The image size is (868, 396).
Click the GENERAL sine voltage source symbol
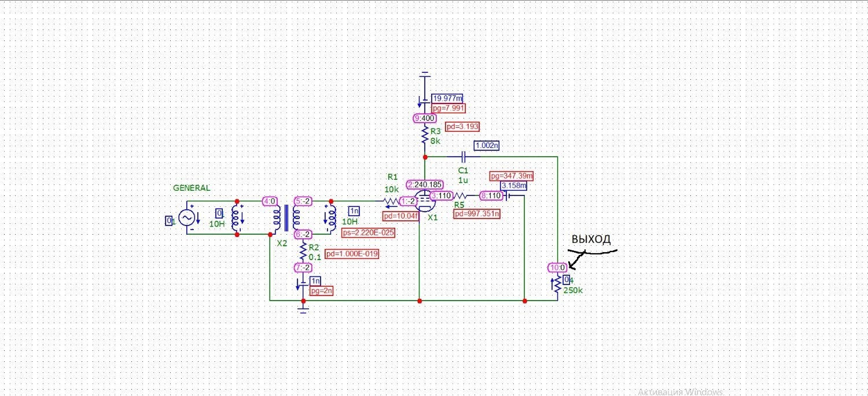pyautogui.click(x=186, y=217)
